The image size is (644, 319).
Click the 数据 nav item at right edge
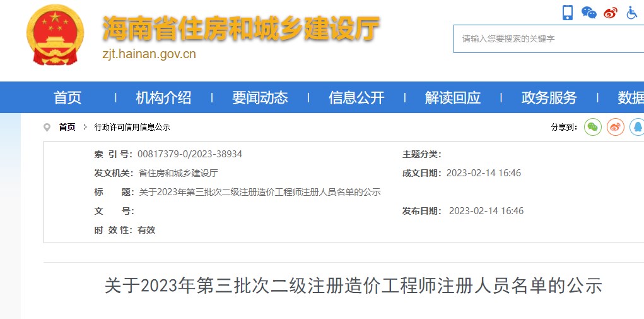pos(631,98)
